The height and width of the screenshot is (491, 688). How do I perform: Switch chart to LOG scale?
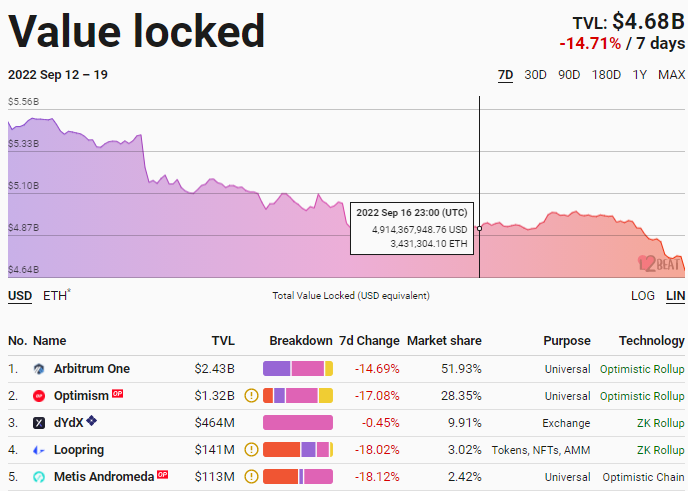[x=643, y=296]
